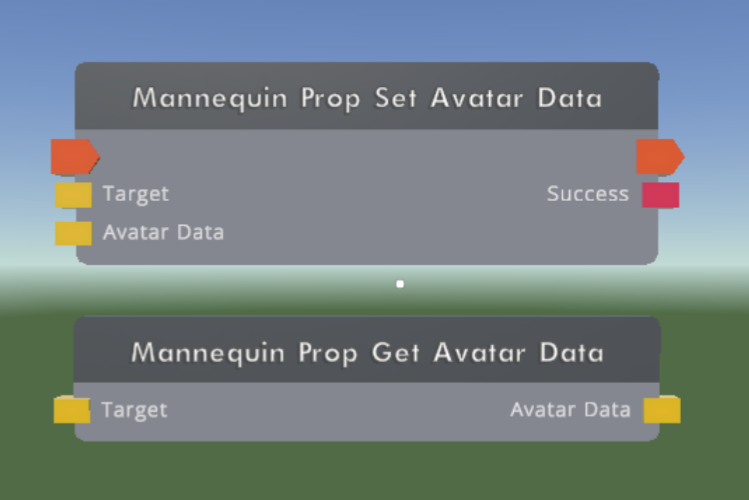Click the Avatar Data label on the Get node
749x500 pixels.
570,410
